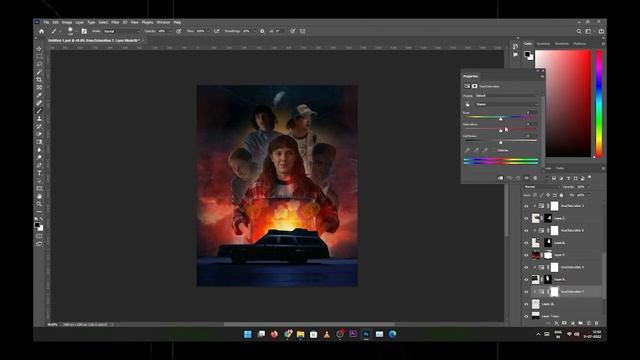Screen dimensions: 640x360
Task: Click the foreground color swatch in the toolbox
Action: coord(37,225)
